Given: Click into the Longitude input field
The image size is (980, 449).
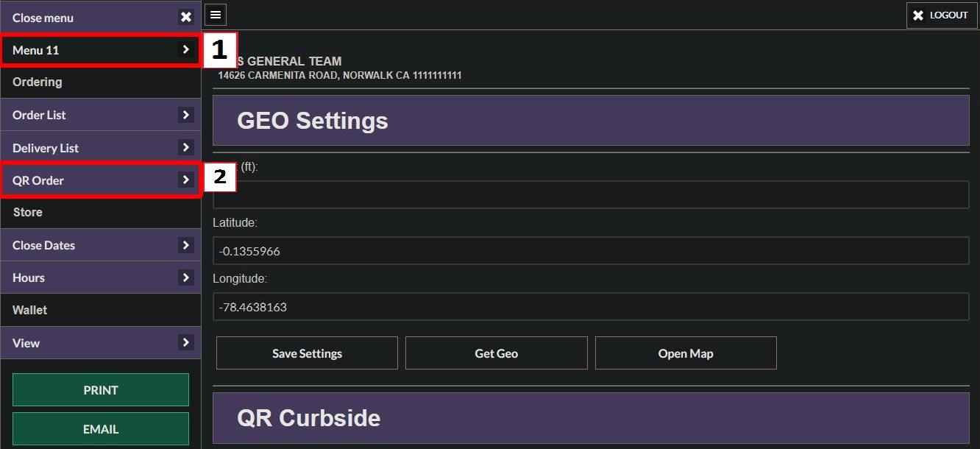Looking at the screenshot, I should click(591, 307).
